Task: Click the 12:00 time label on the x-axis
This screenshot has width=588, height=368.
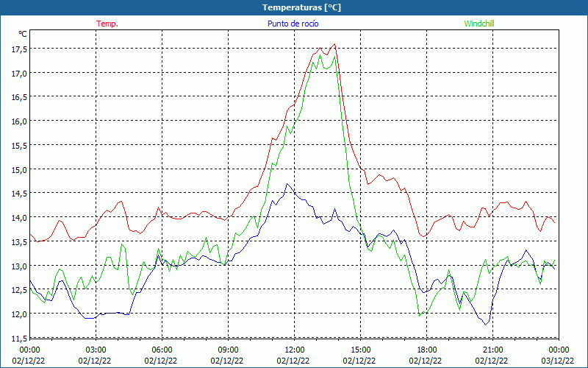Action: tap(295, 350)
